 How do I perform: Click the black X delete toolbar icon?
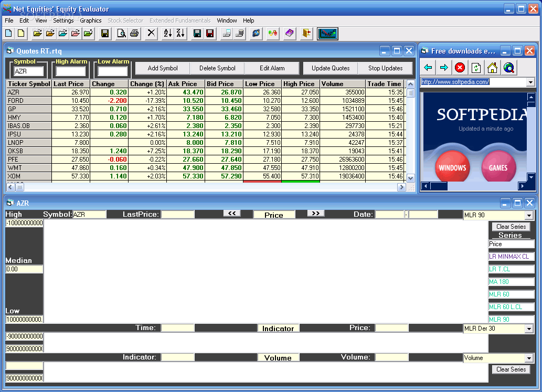pos(151,34)
